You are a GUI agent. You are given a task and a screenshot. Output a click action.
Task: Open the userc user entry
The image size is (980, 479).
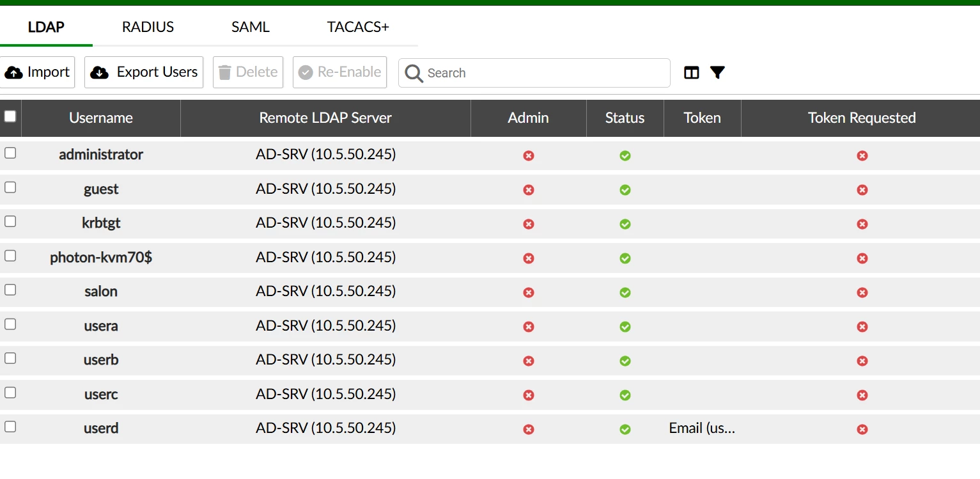[x=101, y=394]
